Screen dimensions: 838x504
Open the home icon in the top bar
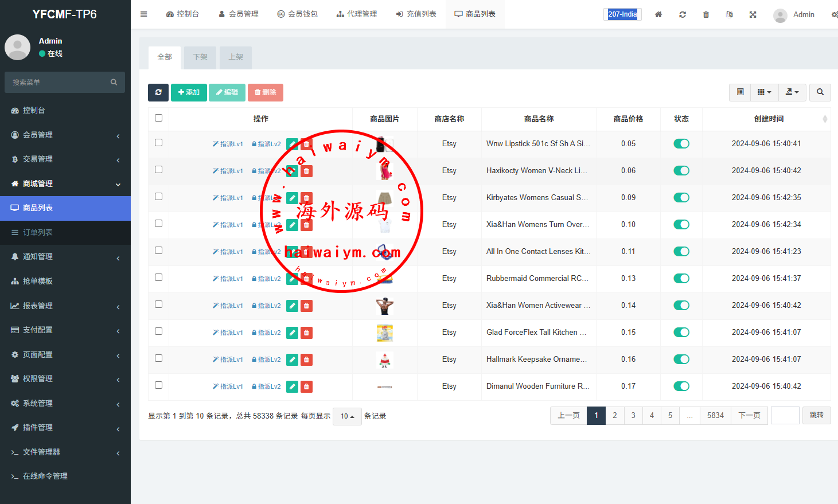coord(658,14)
